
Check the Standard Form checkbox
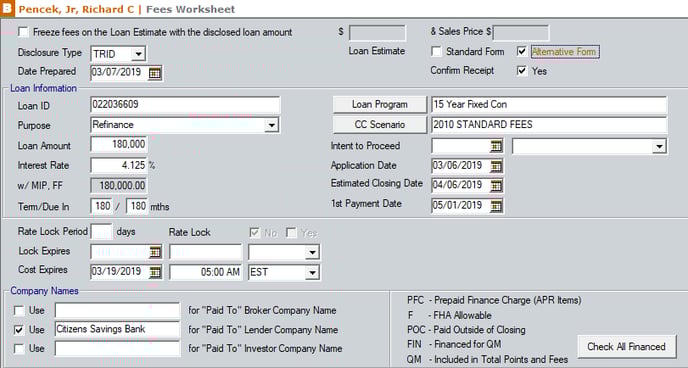tap(436, 52)
